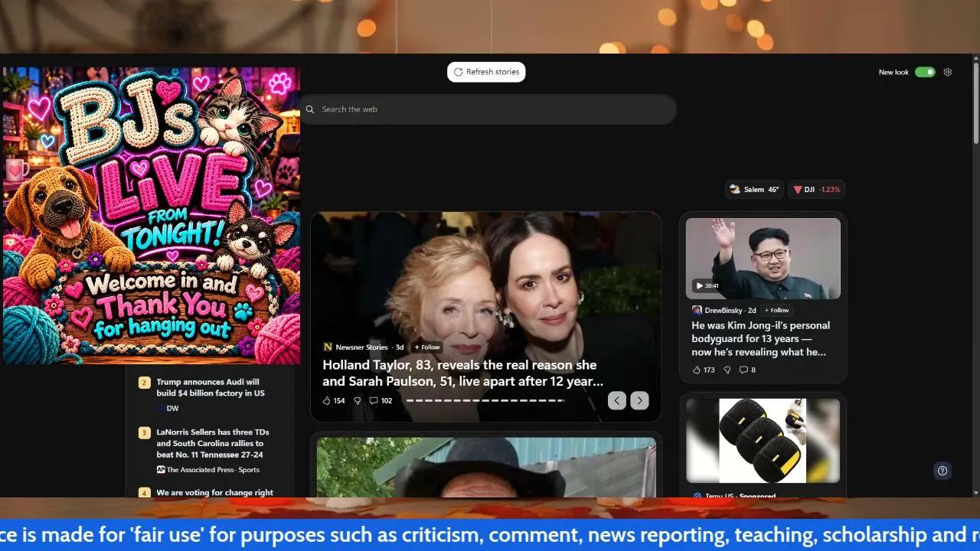Click the Associated Press AP logo

[x=161, y=470]
